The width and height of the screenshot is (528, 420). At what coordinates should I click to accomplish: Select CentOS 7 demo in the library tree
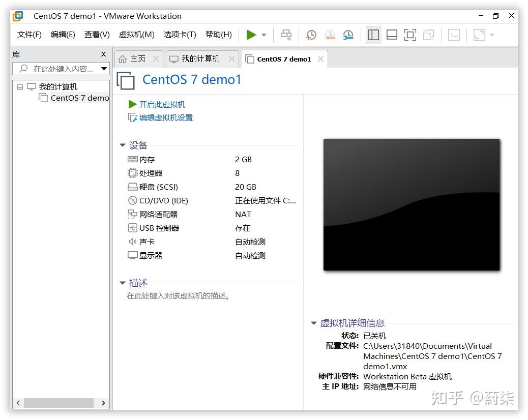point(78,98)
